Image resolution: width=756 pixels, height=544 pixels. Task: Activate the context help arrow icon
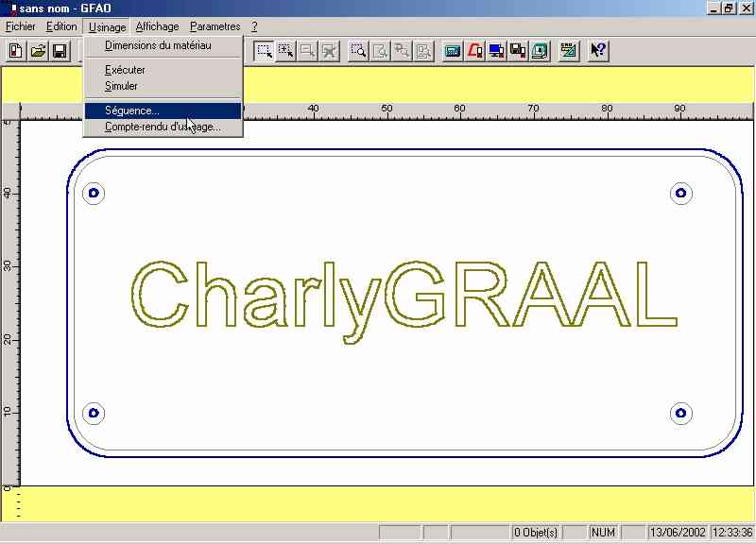pos(598,51)
